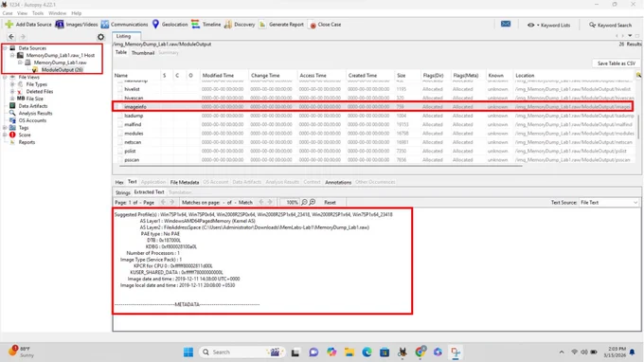Open the Images/Videos viewer

(77, 25)
